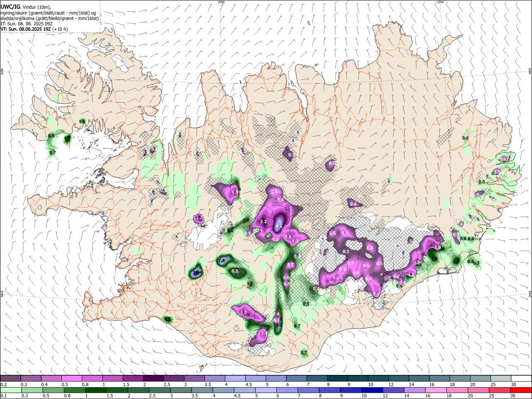Pick the medium green 0.5 swatch in bottom legend row
This screenshot has width=532, height=399.
point(53,390)
